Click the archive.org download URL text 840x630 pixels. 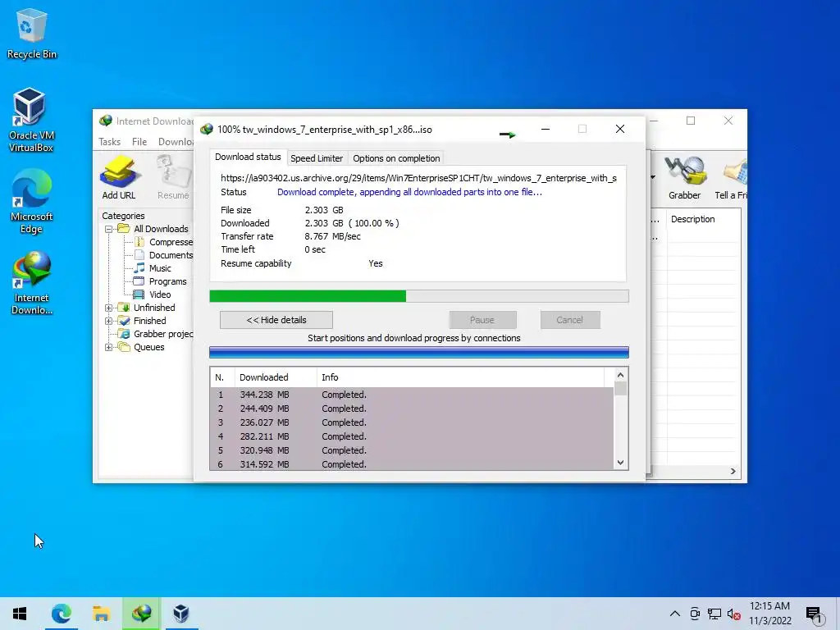coord(418,178)
